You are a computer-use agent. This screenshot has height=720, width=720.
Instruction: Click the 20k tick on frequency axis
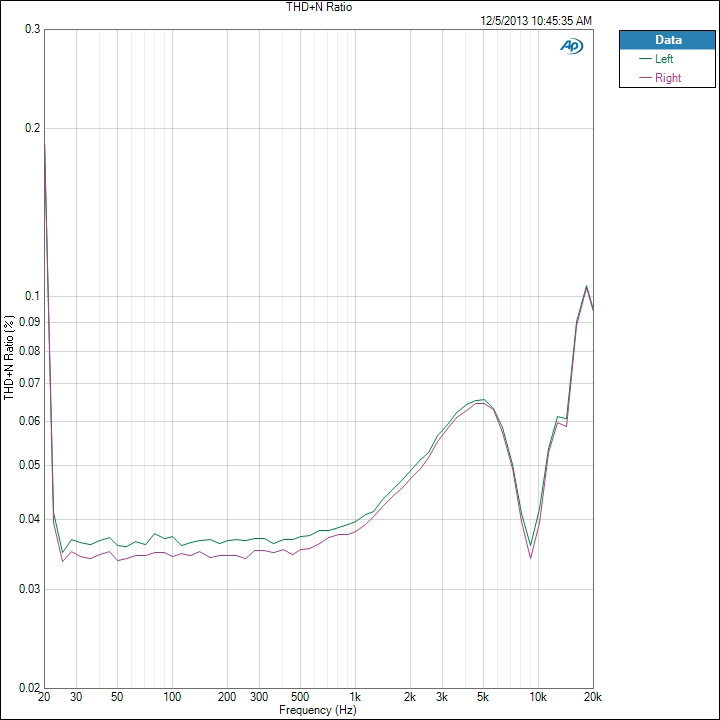(x=592, y=697)
